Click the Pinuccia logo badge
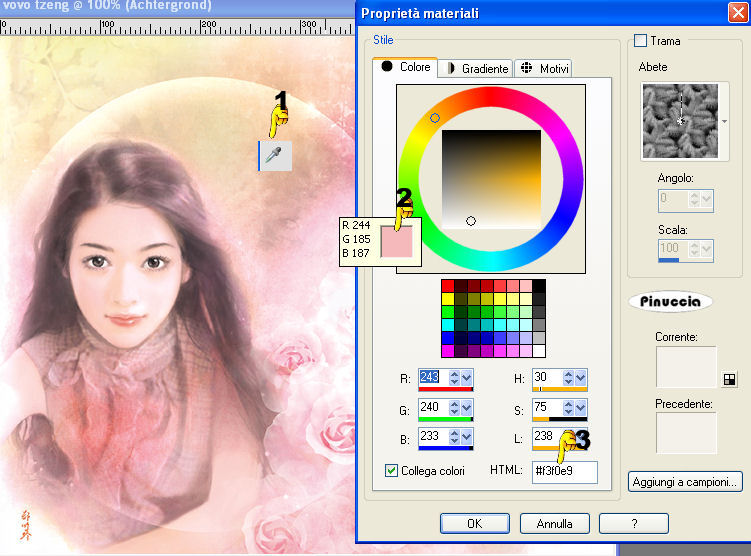Viewport: 751px width, 556px height. point(670,302)
